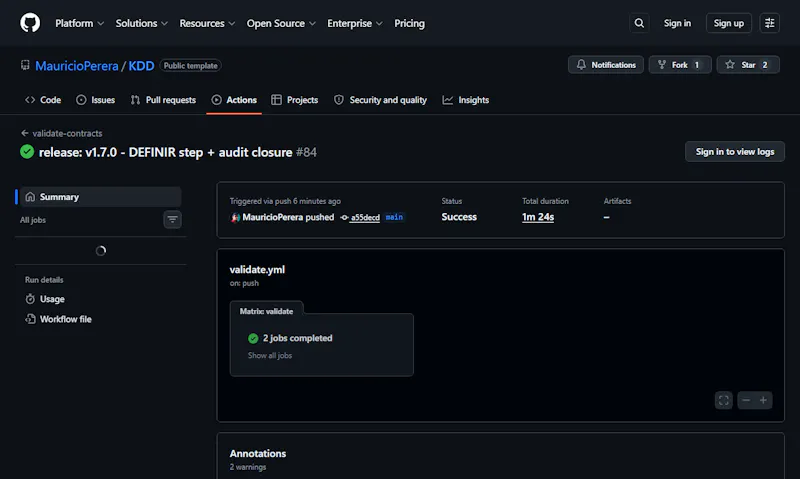
Task: Open the KDD repository link
Action: 141,66
